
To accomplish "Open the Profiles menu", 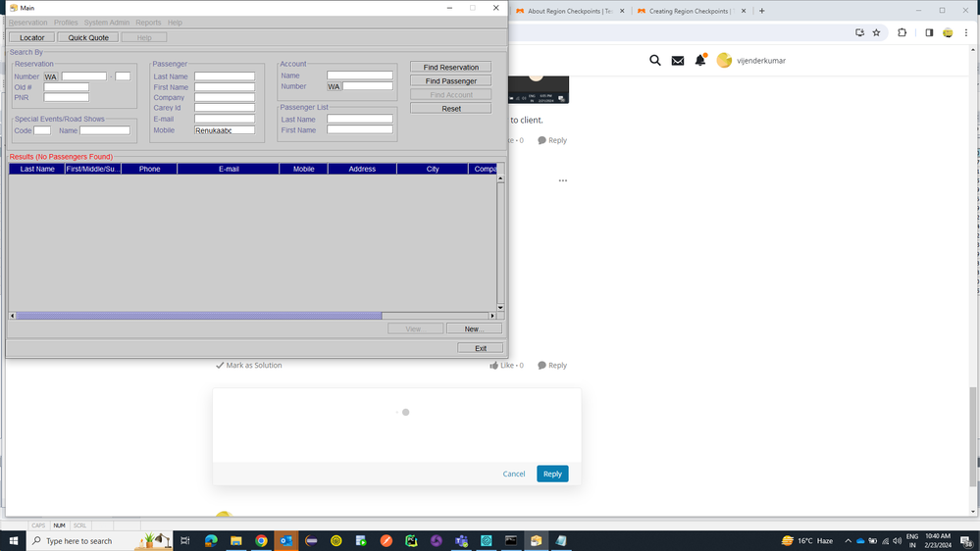I will tap(66, 23).
